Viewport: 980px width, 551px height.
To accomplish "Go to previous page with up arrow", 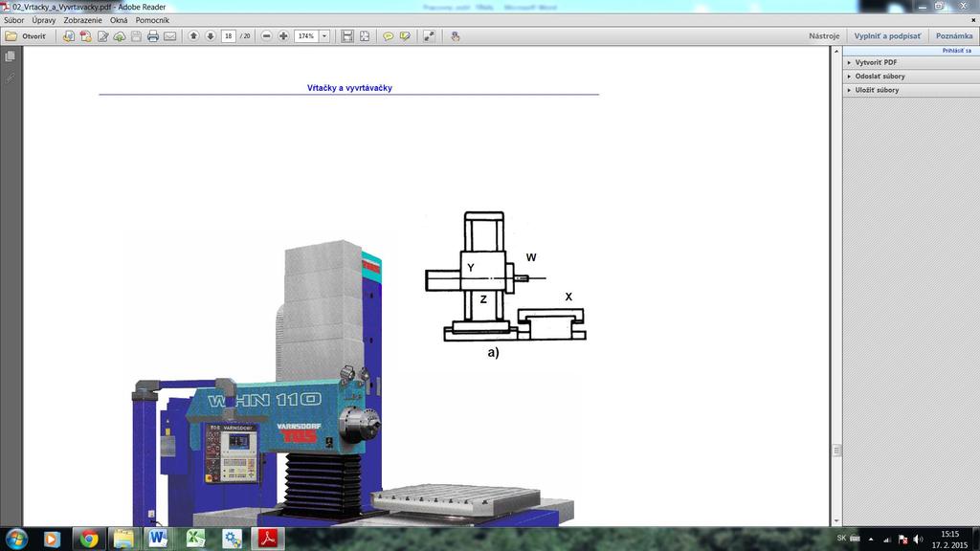I will pos(193,36).
